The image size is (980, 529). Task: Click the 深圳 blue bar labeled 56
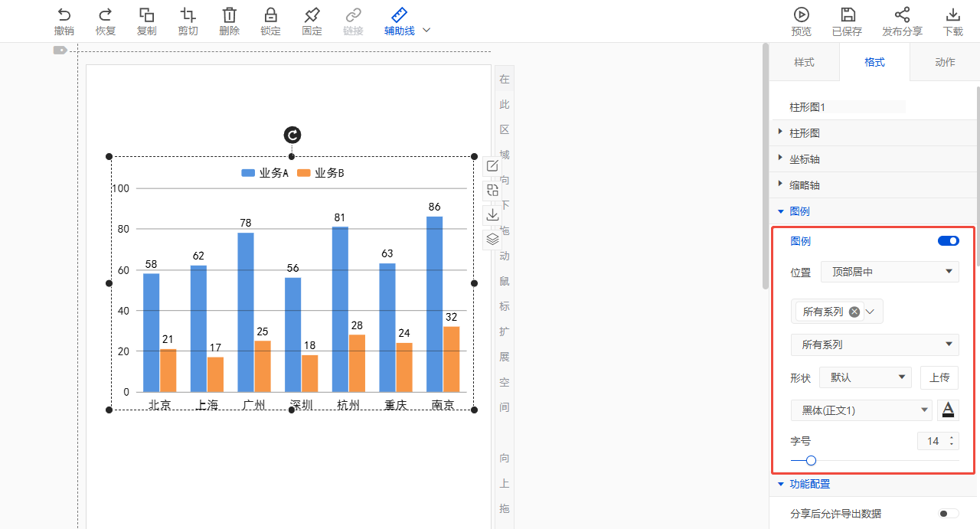pos(292,335)
